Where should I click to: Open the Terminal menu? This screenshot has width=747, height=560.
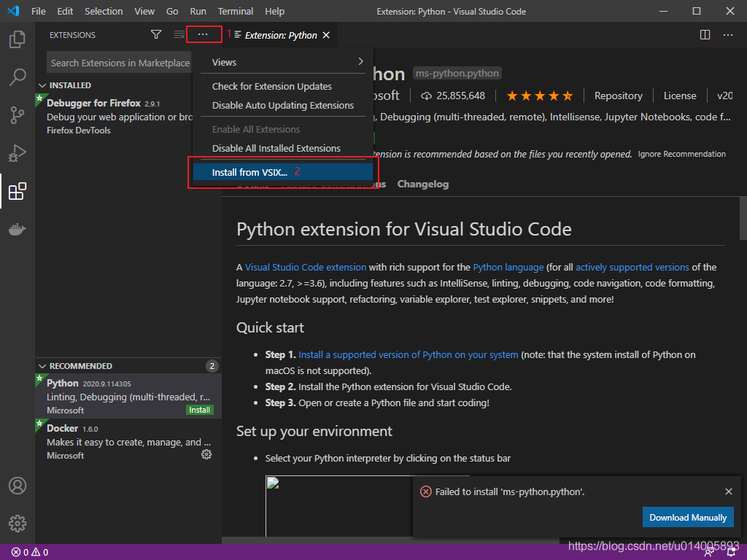point(236,11)
